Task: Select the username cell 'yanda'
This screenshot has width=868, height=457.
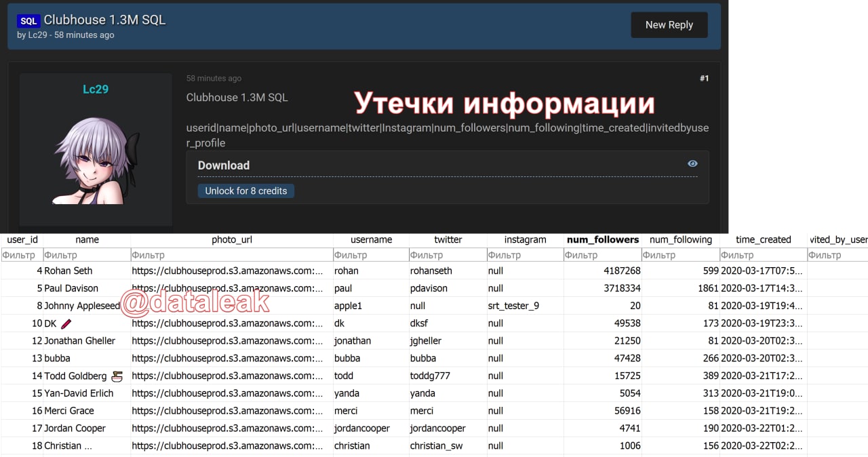Action: 371,393
